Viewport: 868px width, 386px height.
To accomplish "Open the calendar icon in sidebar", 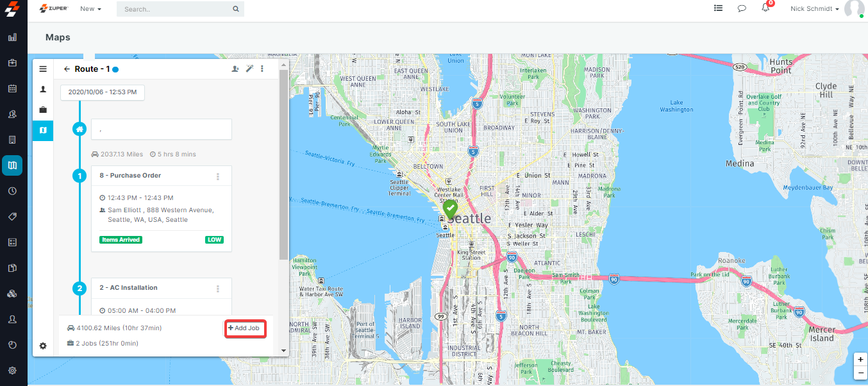I will [x=12, y=88].
